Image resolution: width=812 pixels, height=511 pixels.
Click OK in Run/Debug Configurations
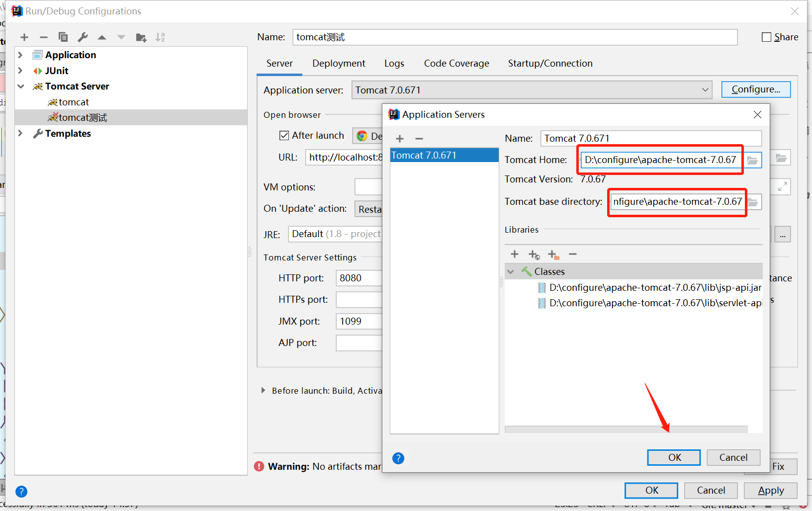[x=651, y=491]
